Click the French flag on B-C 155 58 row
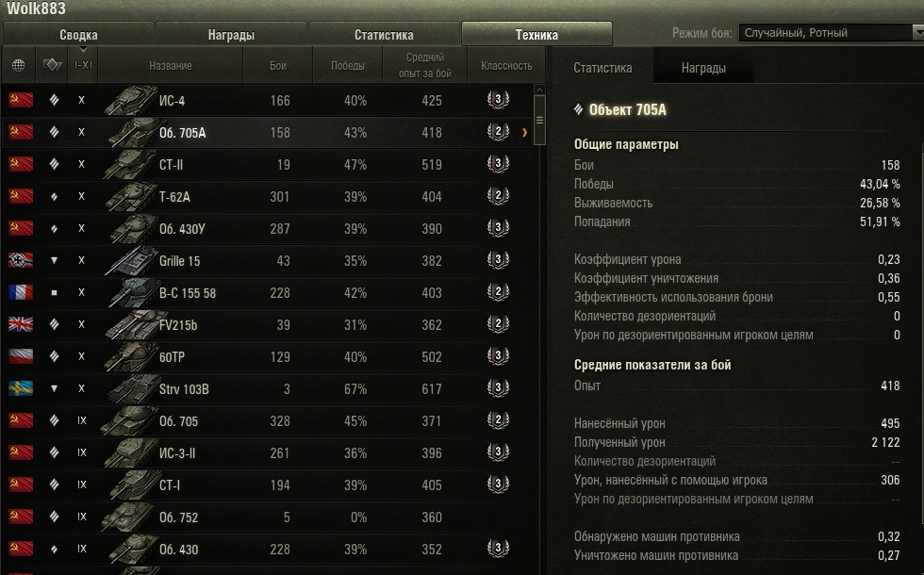924x575 pixels. 21,292
